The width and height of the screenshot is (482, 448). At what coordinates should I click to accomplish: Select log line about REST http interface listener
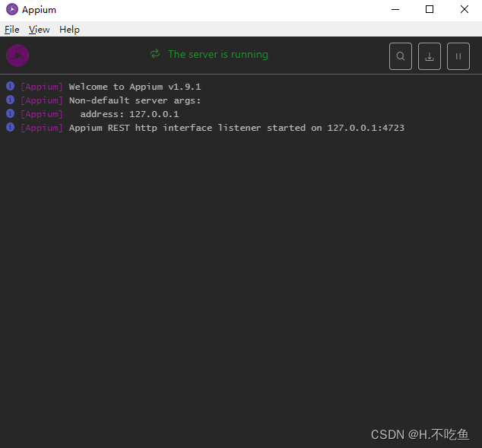tap(236, 128)
